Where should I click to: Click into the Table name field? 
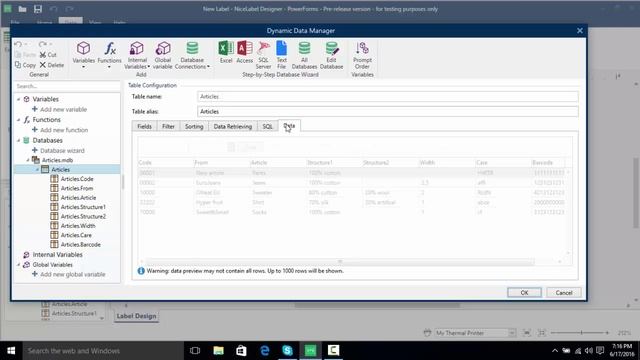tap(388, 97)
